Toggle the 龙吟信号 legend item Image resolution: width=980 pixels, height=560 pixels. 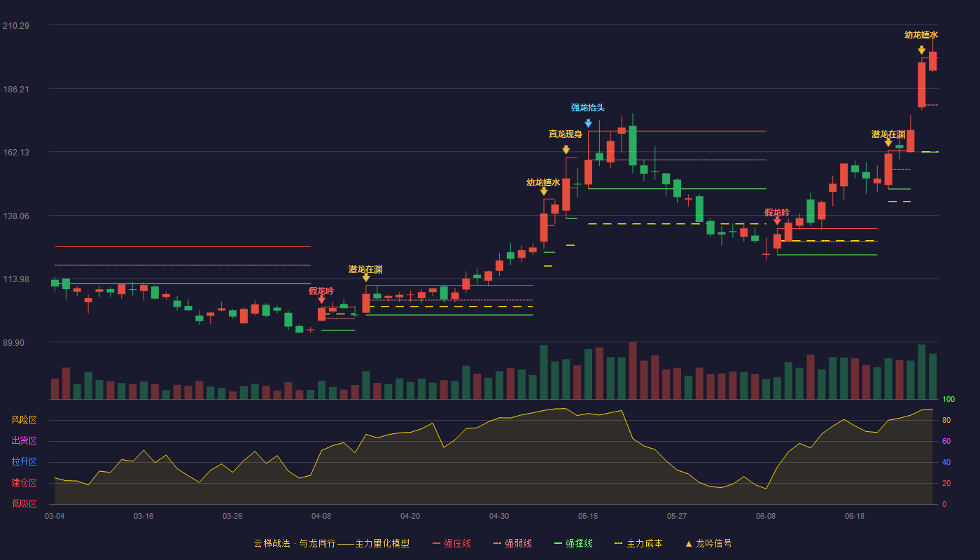708,543
